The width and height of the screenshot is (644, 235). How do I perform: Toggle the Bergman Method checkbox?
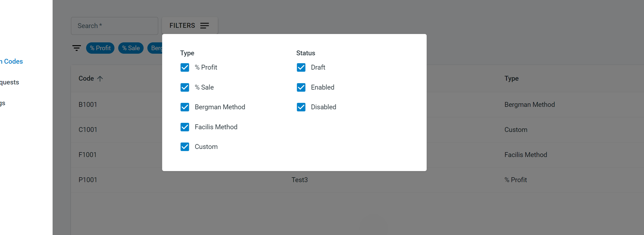(x=185, y=107)
